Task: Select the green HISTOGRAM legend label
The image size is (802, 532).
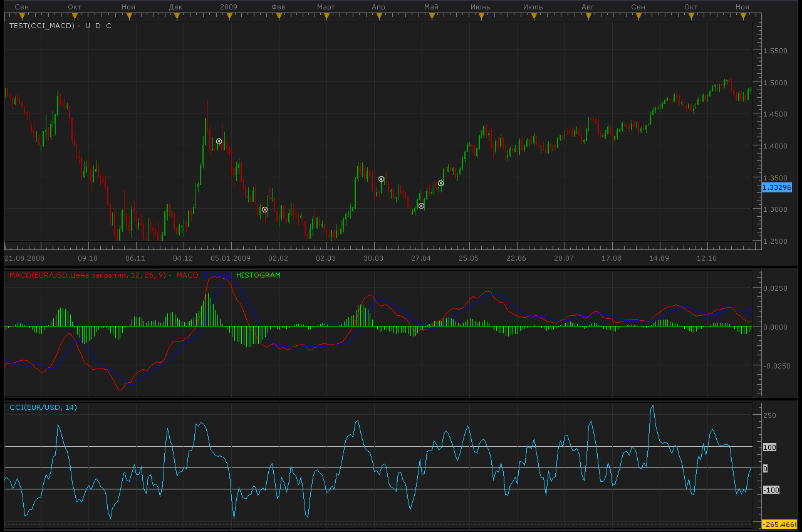Action: pyautogui.click(x=258, y=275)
